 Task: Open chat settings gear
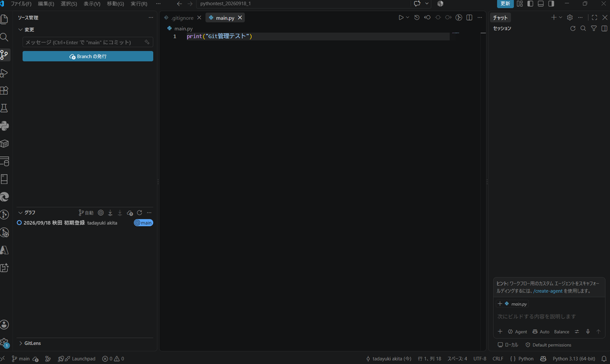pos(569,17)
